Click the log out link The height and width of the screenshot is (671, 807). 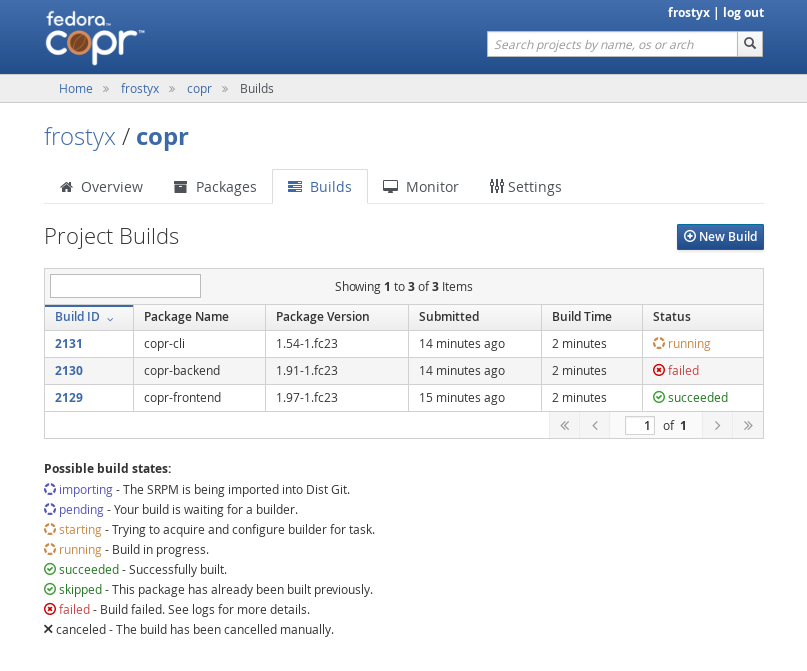[743, 12]
